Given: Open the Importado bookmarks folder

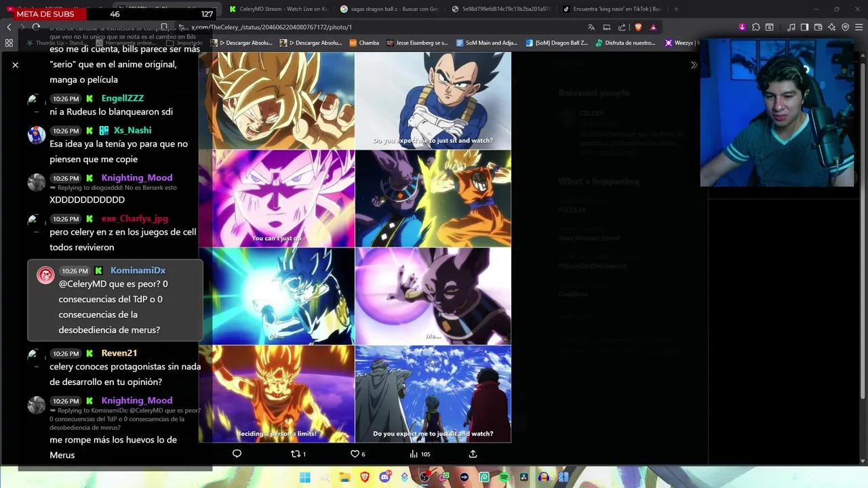Looking at the screenshot, I should coord(186,42).
